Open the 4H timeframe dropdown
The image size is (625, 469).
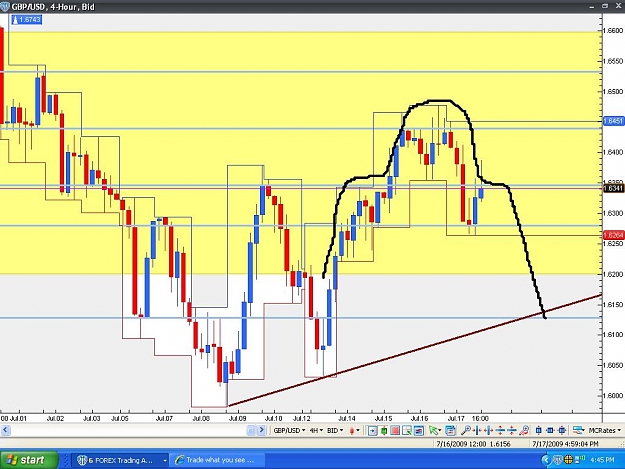[317, 430]
